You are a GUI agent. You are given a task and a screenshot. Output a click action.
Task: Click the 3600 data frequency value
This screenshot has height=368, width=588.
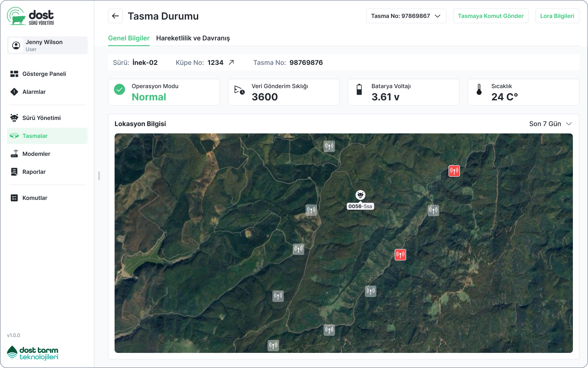click(265, 97)
